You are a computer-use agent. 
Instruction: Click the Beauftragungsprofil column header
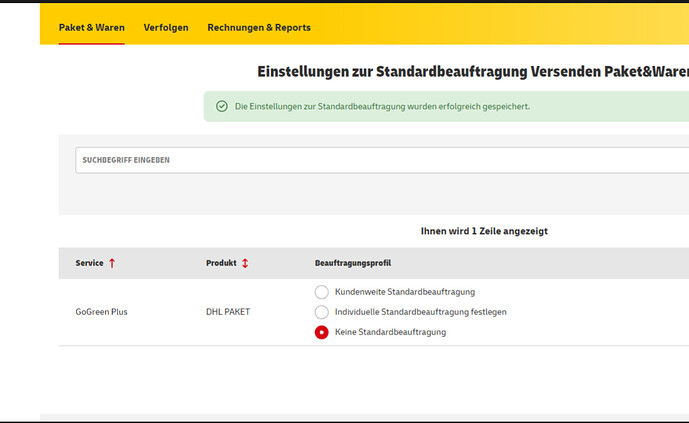pyautogui.click(x=353, y=263)
